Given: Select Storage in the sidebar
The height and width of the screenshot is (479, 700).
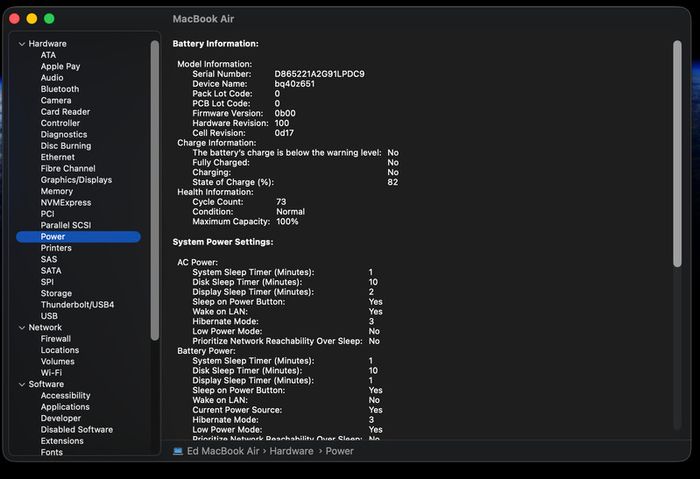Looking at the screenshot, I should (56, 294).
